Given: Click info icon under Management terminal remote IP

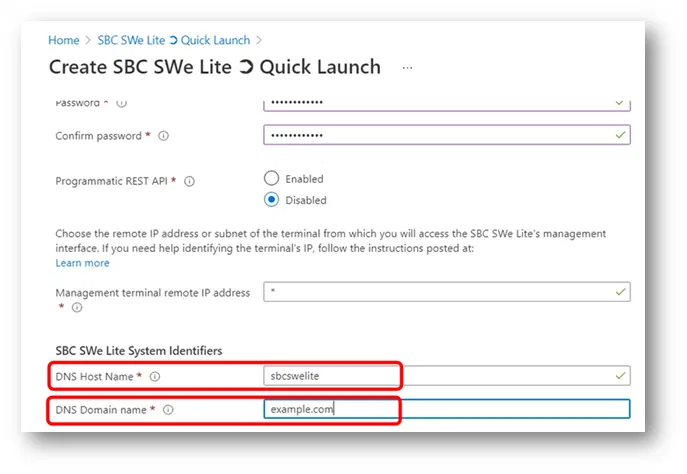Looking at the screenshot, I should [x=76, y=308].
